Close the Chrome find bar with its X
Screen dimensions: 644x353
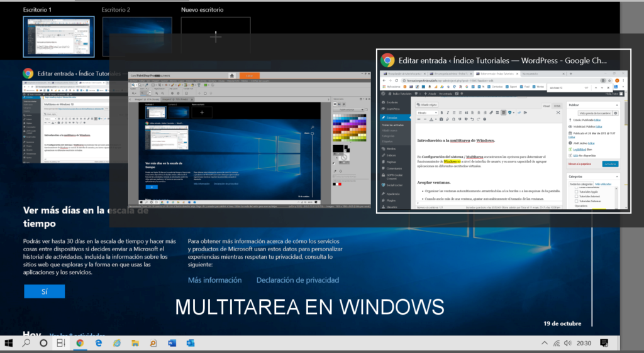(x=608, y=88)
